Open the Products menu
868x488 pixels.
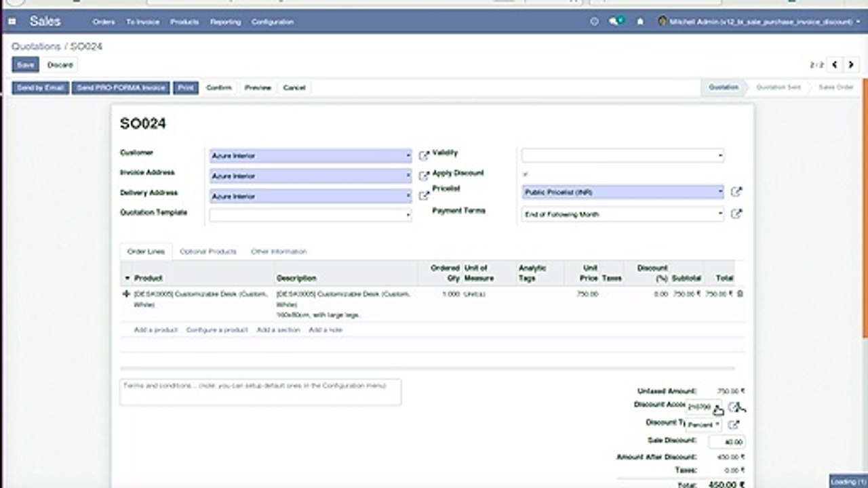point(184,22)
